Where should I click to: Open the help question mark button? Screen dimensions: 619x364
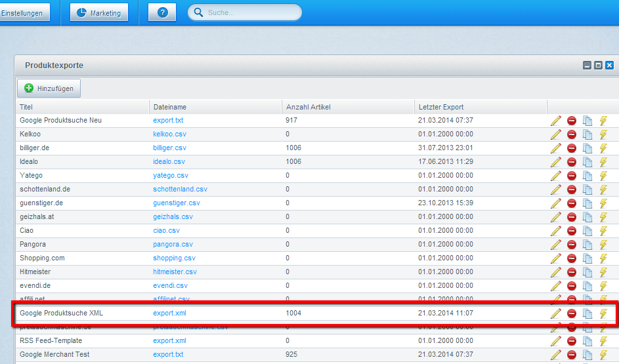point(162,12)
